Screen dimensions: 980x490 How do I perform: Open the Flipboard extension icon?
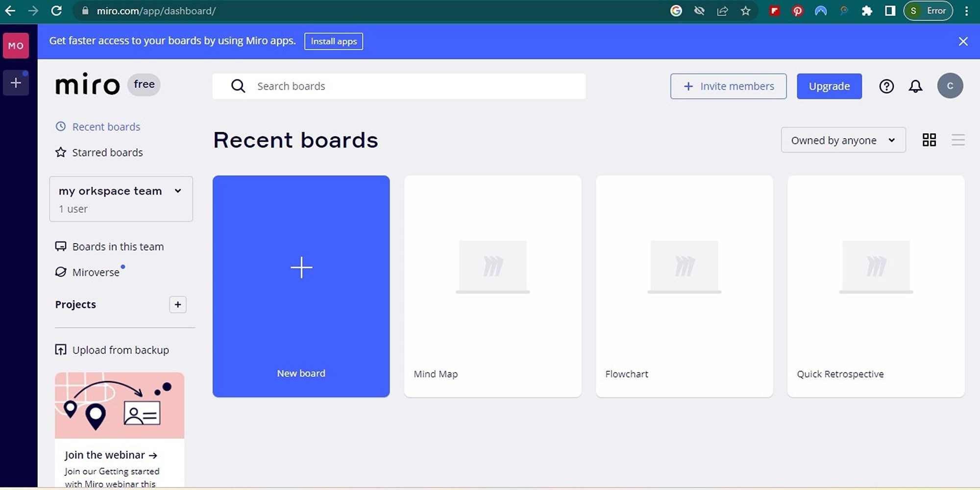774,11
